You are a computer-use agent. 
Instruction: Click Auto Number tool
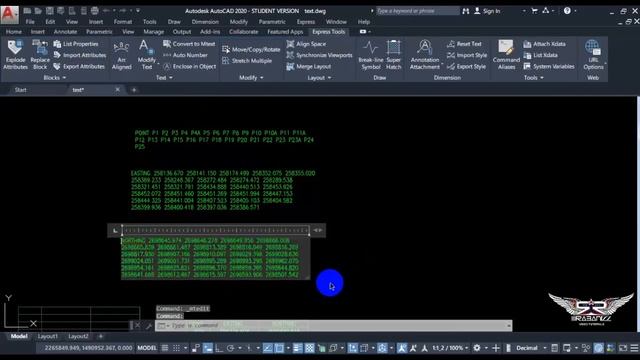tap(185, 55)
